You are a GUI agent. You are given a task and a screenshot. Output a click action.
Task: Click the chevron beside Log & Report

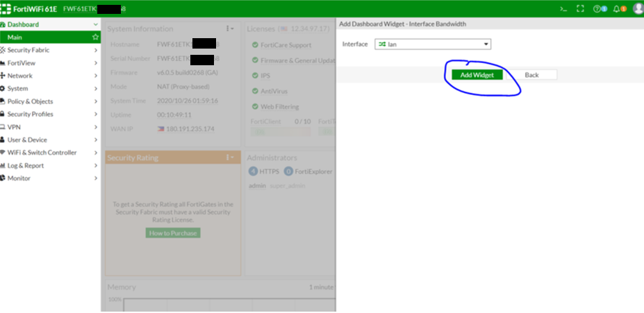click(96, 165)
